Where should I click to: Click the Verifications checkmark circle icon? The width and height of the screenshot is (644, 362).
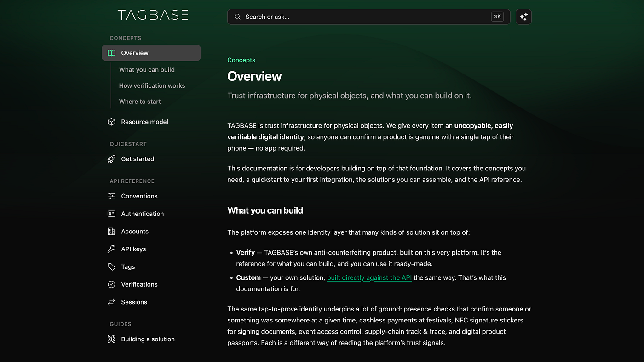(x=111, y=284)
